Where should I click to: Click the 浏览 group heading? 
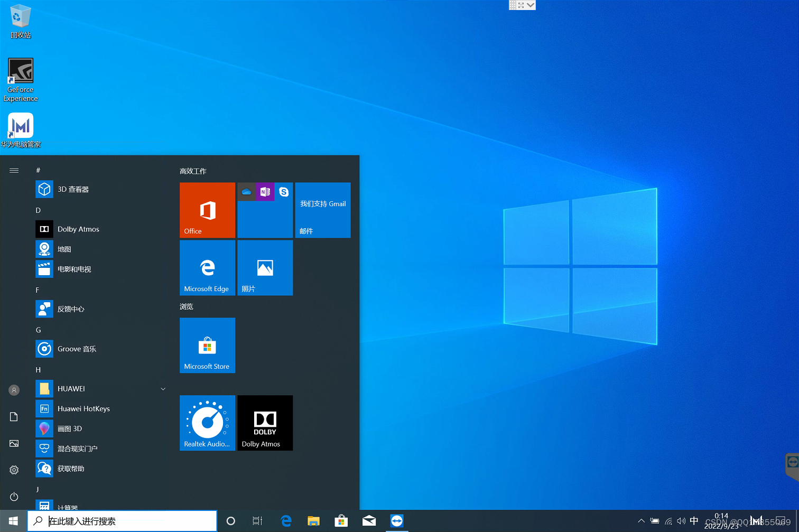coord(187,306)
